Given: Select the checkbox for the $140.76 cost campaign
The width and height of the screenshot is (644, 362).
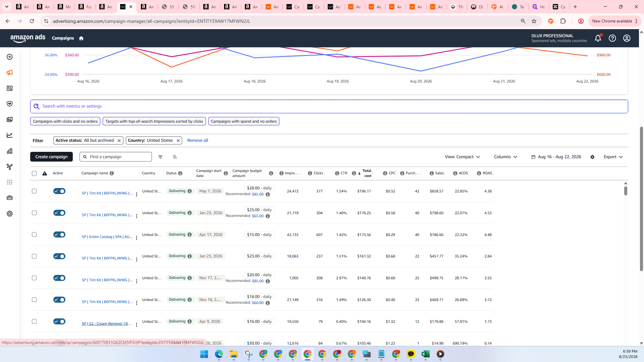Looking at the screenshot, I should [34, 278].
